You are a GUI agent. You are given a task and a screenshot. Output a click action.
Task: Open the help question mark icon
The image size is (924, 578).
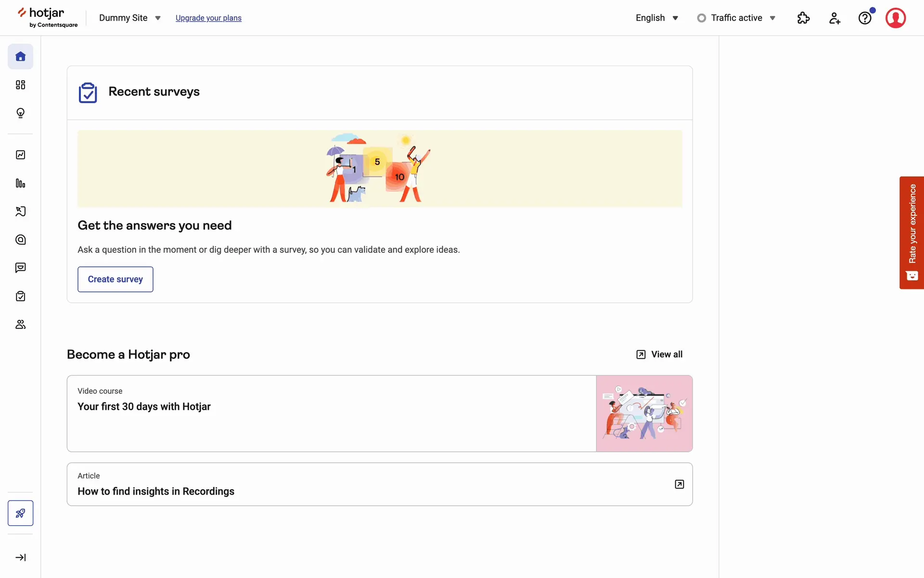tap(865, 18)
